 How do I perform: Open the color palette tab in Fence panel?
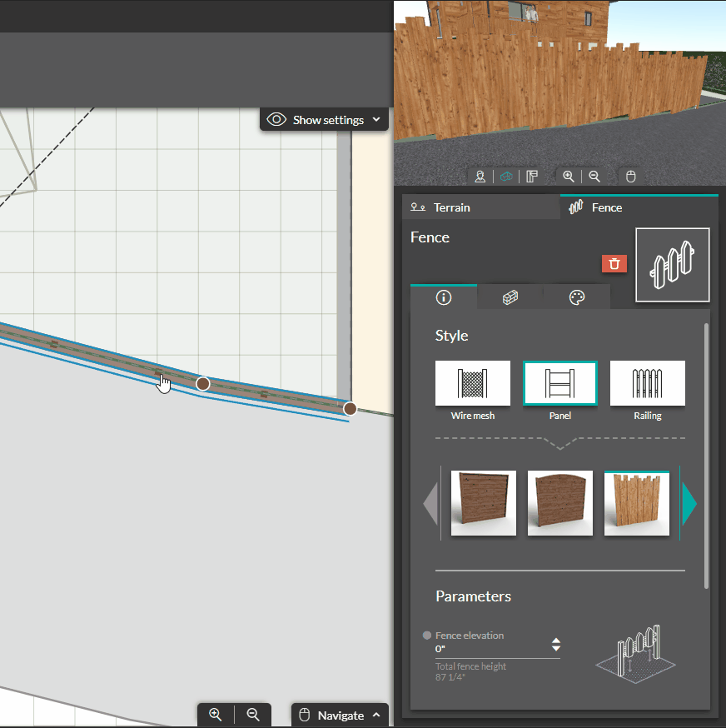pos(576,297)
